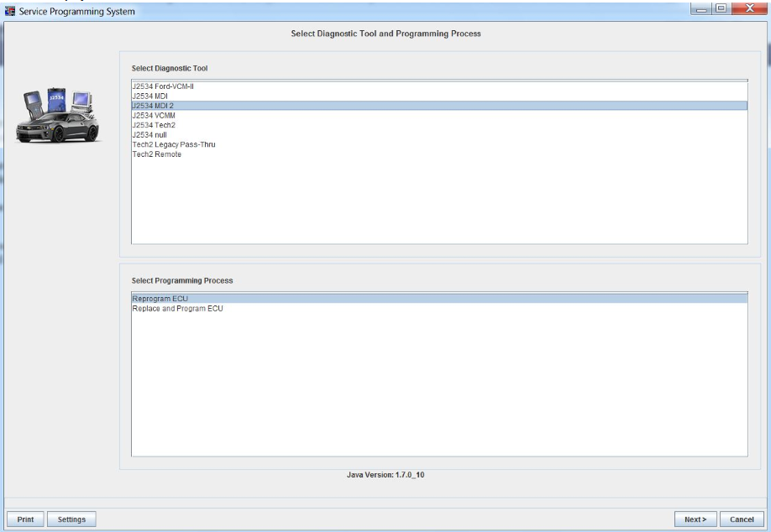Click the Print button
Image resolution: width=771 pixels, height=532 pixels.
(x=25, y=519)
